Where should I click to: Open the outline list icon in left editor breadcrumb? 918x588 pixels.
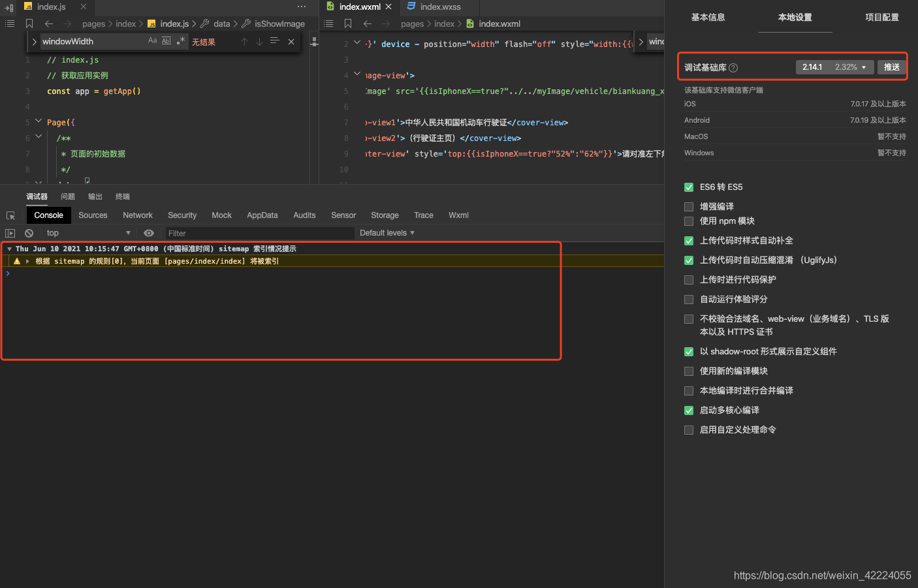coord(10,23)
